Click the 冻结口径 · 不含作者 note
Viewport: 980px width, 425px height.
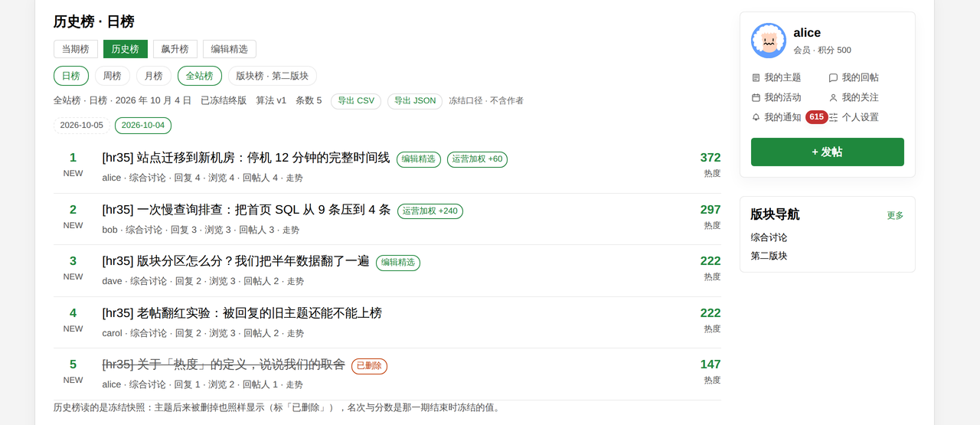[486, 101]
